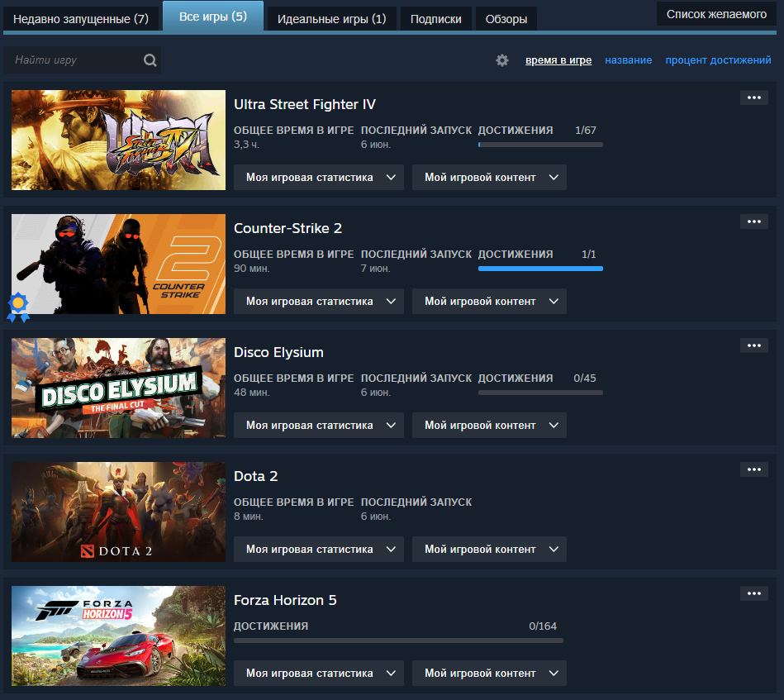Image resolution: width=784 pixels, height=700 pixels.
Task: Click Counter-Strike 2 achievements progress bar
Action: click(540, 269)
